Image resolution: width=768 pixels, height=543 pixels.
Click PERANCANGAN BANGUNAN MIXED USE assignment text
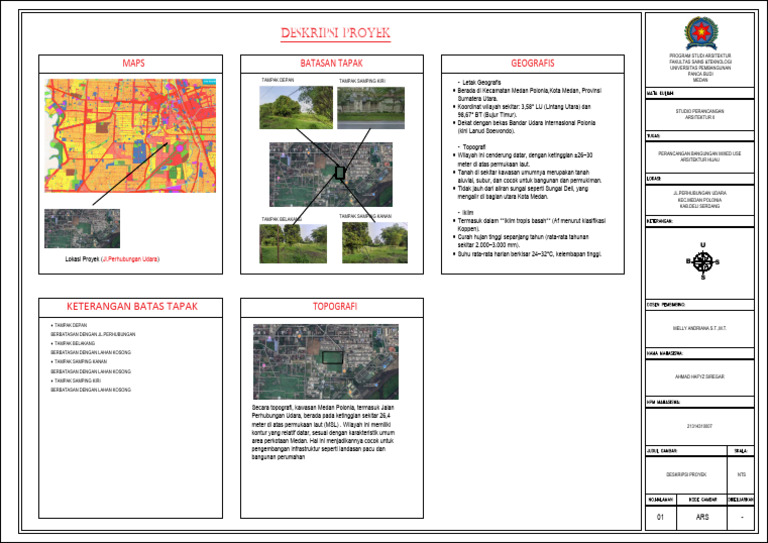click(699, 156)
